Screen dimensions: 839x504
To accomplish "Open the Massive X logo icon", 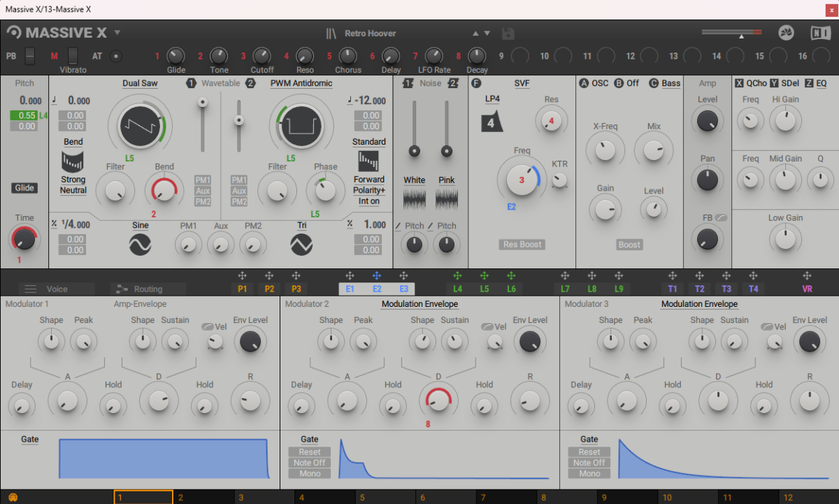I will pos(14,33).
